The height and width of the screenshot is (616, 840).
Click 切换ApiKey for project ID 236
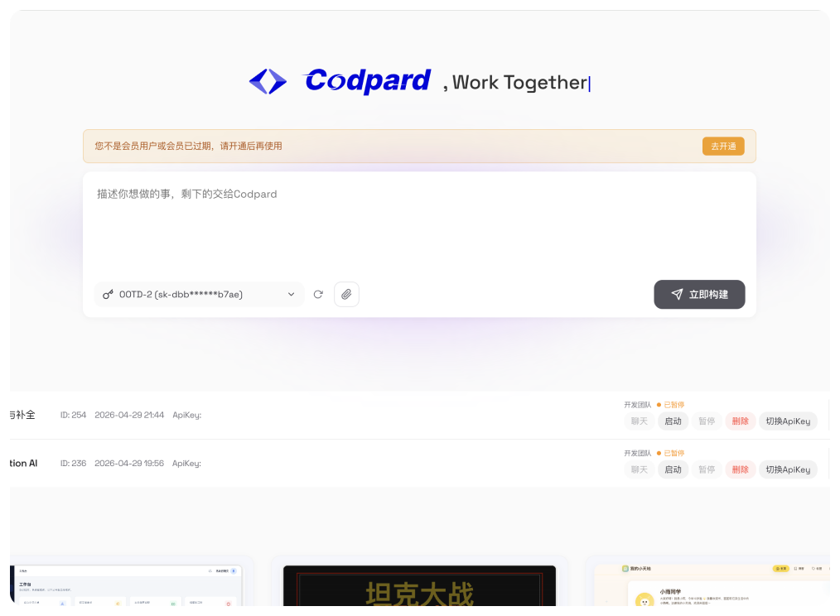tap(788, 469)
